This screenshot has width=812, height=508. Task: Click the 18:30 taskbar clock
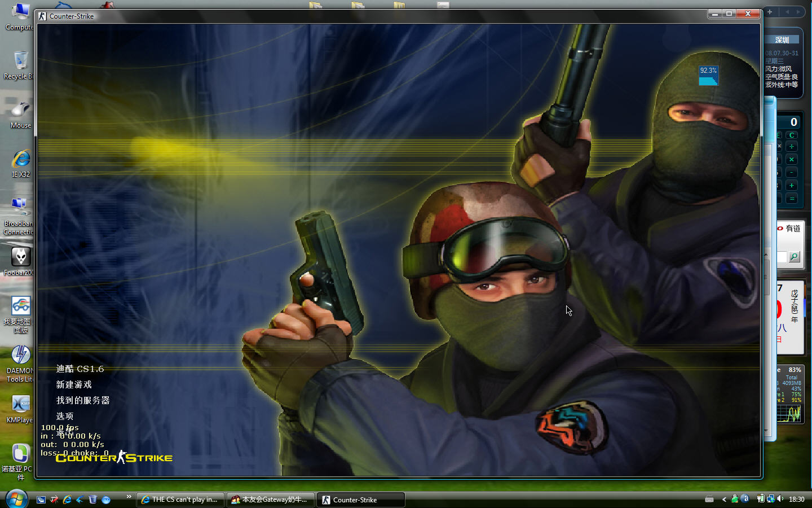click(797, 500)
